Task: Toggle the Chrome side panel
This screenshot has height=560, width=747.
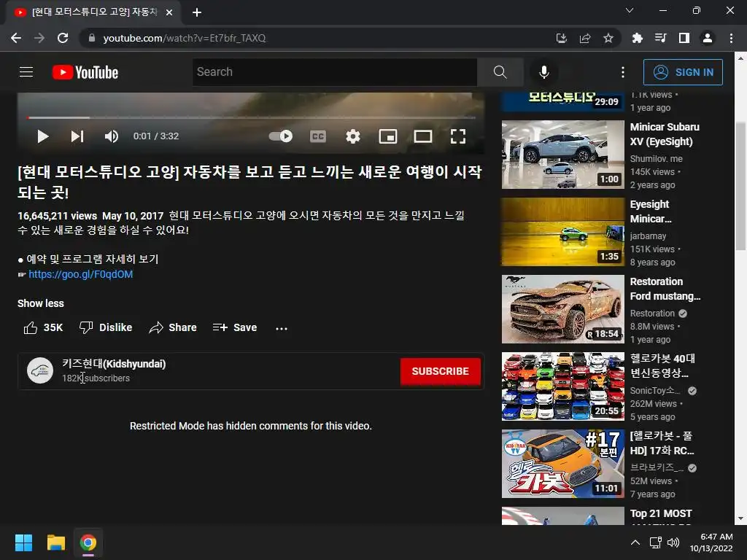Action: click(x=684, y=38)
